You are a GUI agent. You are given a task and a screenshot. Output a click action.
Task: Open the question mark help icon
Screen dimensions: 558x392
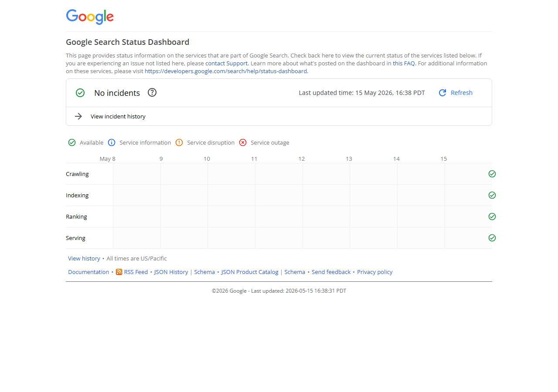click(x=152, y=92)
